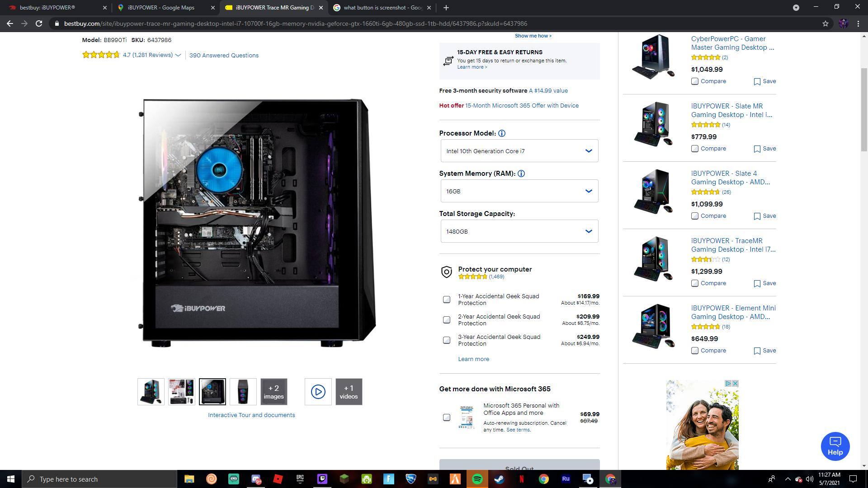This screenshot has width=868, height=488.
Task: Open the System Memory RAM info icon
Action: coord(522,173)
